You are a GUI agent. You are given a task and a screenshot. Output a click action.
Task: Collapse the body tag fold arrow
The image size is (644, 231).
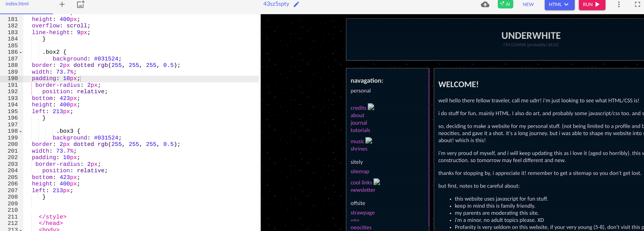point(21,230)
